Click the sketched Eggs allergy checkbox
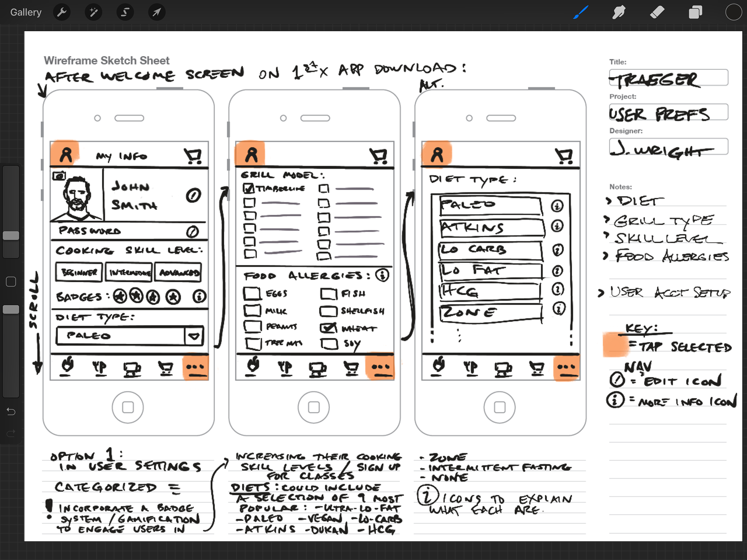 point(252,293)
